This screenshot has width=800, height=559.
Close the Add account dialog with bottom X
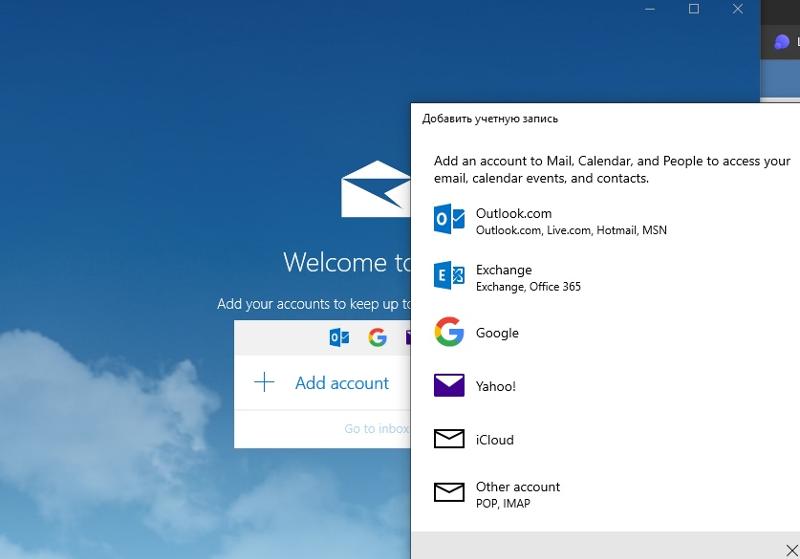click(792, 550)
